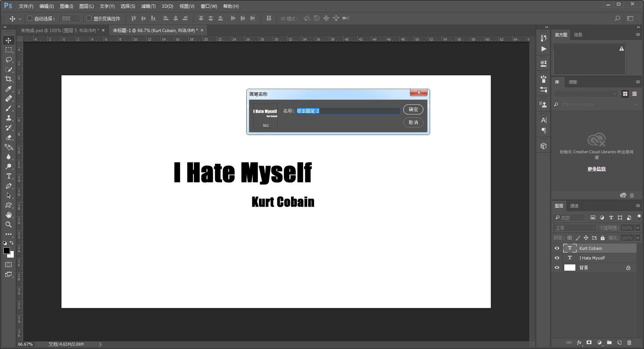Select the History Brush tool

(x=9, y=128)
